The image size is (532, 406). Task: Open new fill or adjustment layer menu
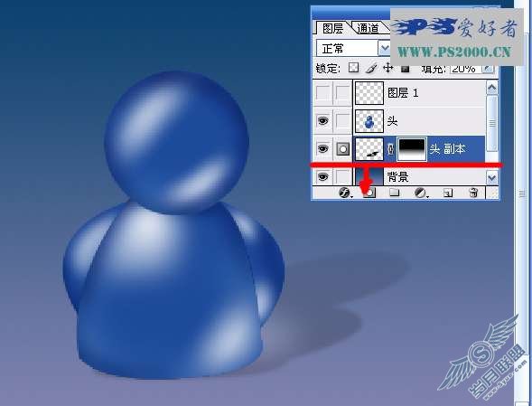click(421, 193)
